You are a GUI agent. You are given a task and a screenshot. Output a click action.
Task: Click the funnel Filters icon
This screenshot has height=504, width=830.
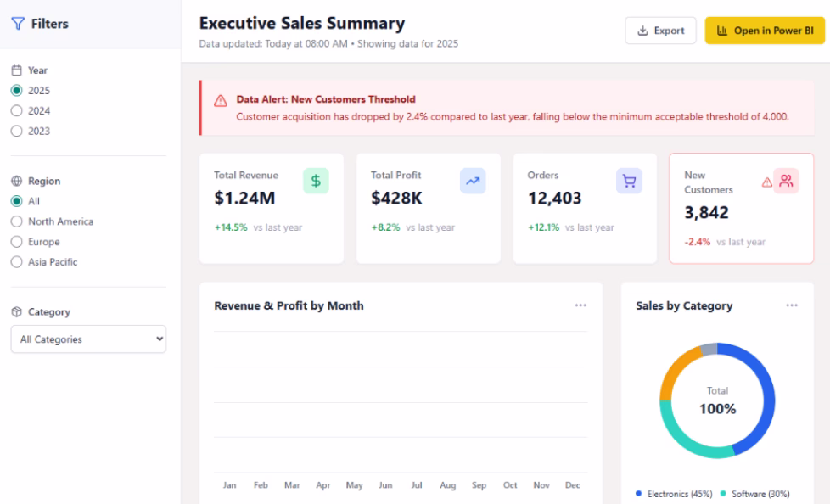point(18,25)
